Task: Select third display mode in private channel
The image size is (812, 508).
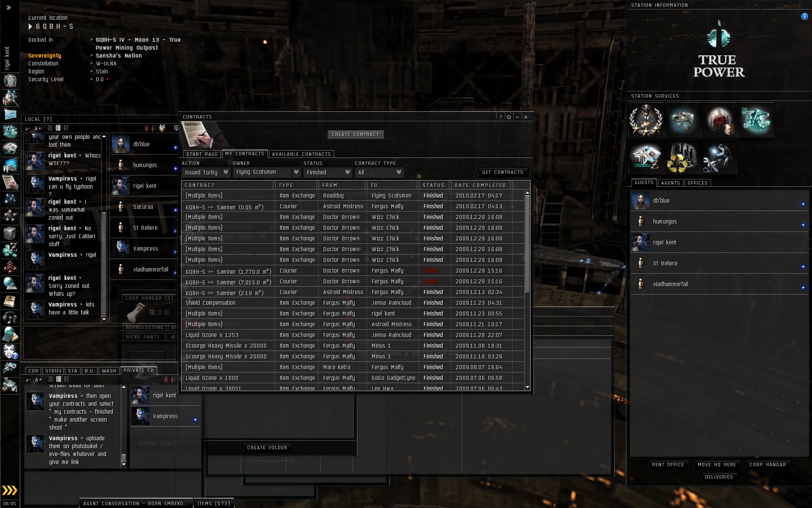Action: point(66,379)
